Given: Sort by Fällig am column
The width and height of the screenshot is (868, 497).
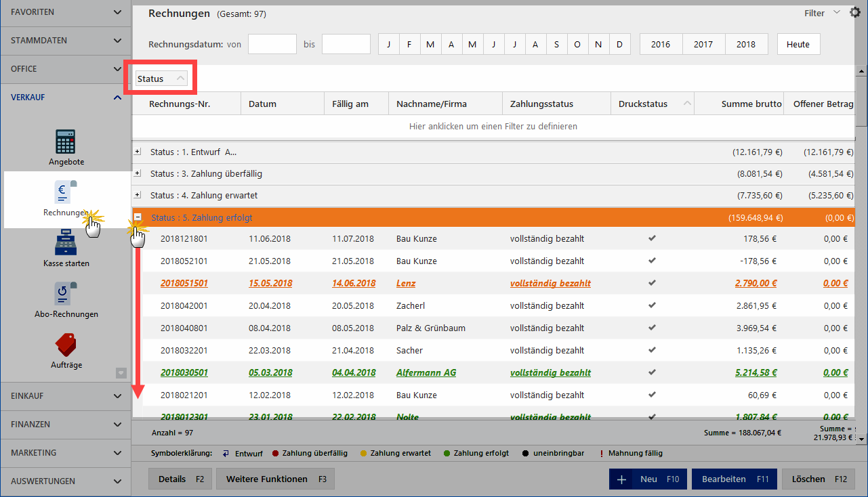Looking at the screenshot, I should (356, 104).
